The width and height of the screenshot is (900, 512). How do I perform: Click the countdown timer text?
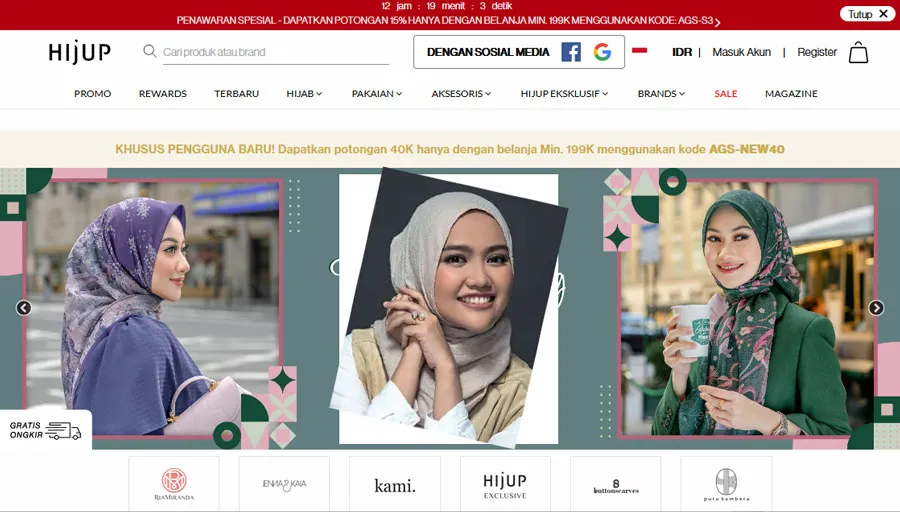tap(447, 6)
